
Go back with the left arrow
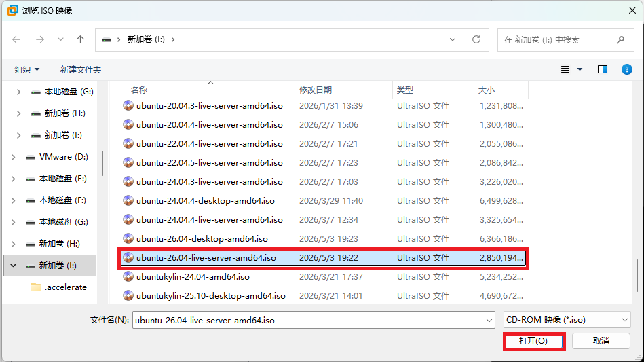16,39
